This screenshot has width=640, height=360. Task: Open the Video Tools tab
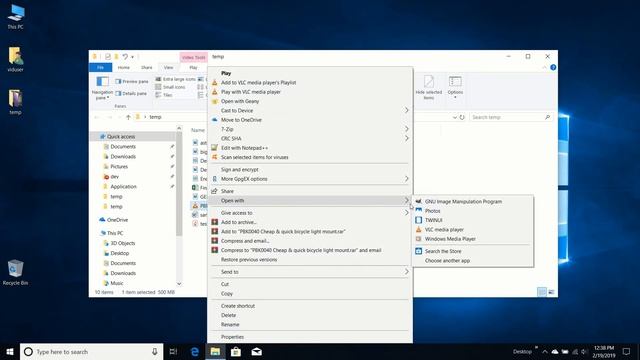pos(193,57)
